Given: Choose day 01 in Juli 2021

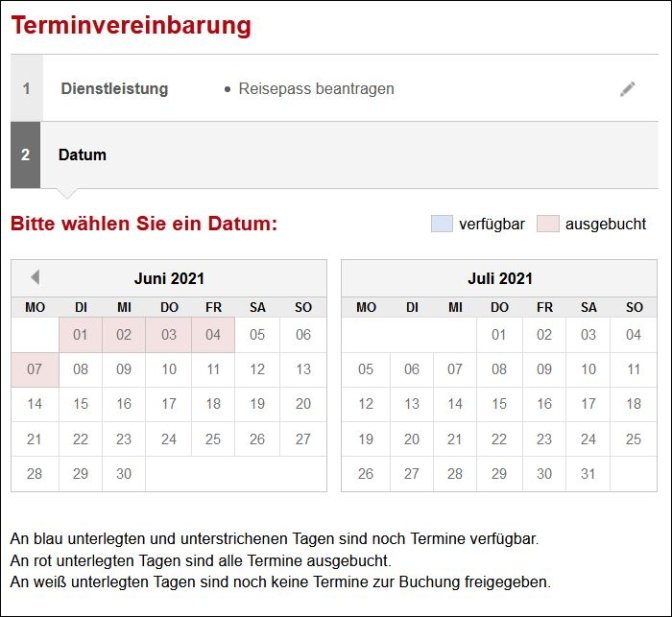Looking at the screenshot, I should [499, 335].
